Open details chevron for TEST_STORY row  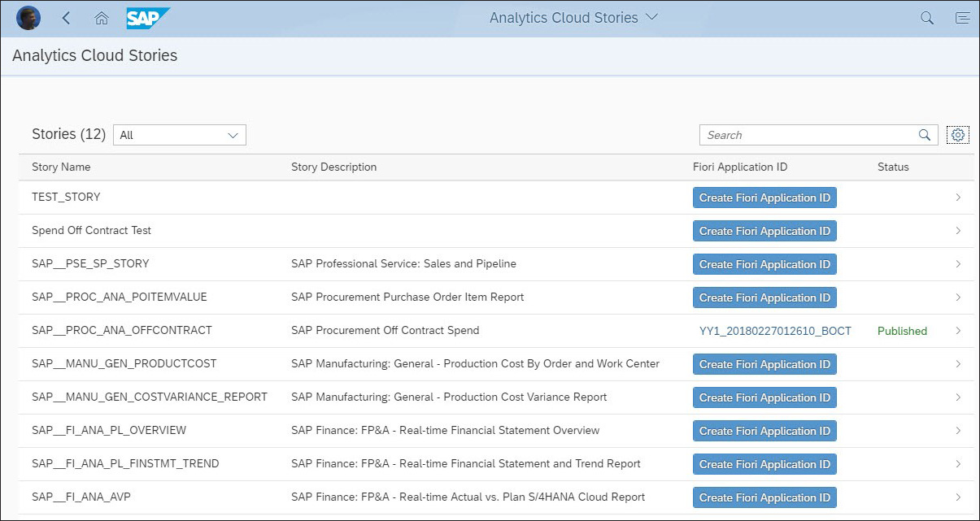click(x=959, y=198)
